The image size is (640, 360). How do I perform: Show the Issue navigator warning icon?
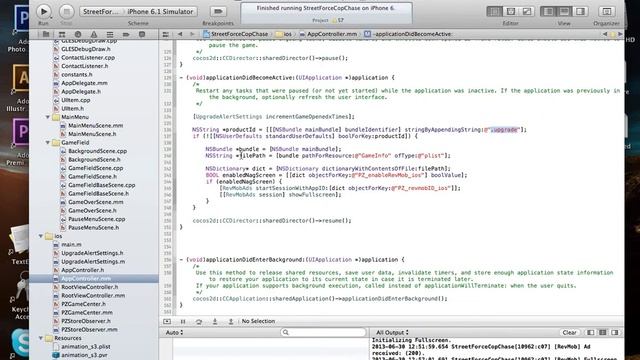click(x=94, y=34)
